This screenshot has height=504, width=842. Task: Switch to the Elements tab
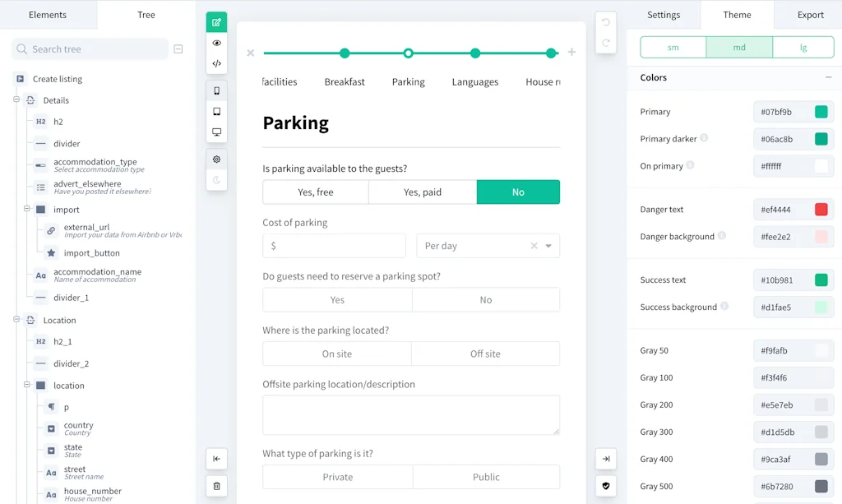click(x=47, y=14)
